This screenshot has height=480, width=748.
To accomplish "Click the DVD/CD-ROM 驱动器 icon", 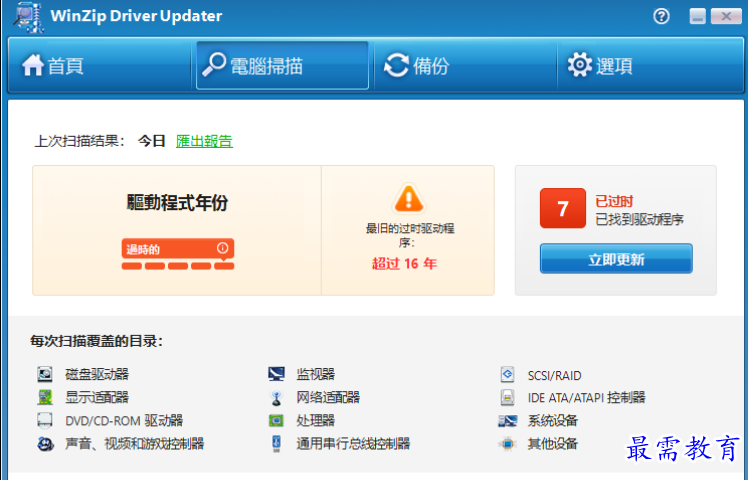I will tap(45, 420).
